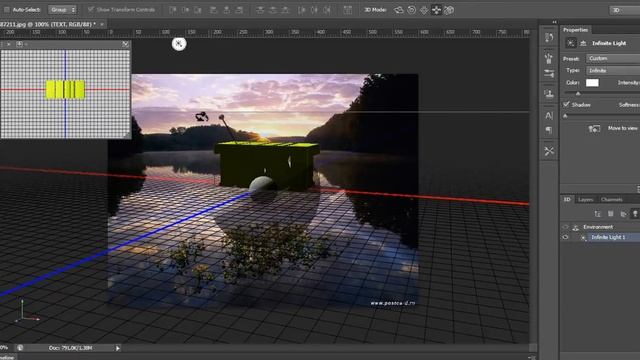Open the 3D workspace dropdown
The image size is (640, 360).
coord(625,10)
